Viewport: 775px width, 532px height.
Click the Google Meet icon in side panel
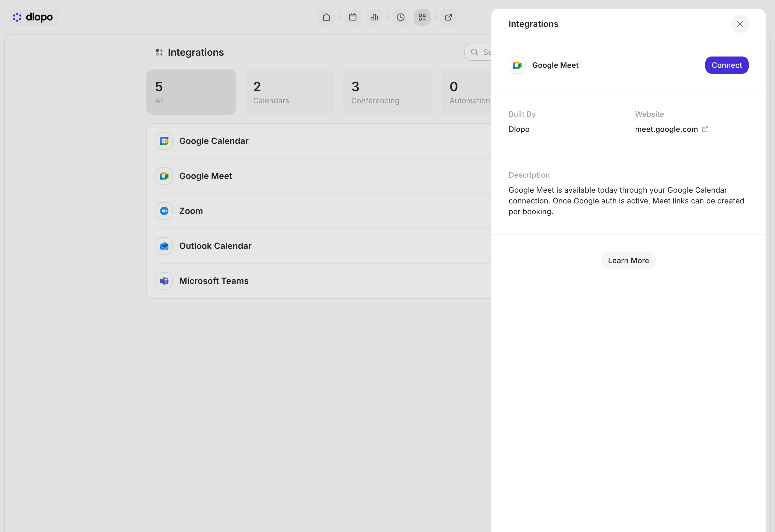(x=517, y=65)
